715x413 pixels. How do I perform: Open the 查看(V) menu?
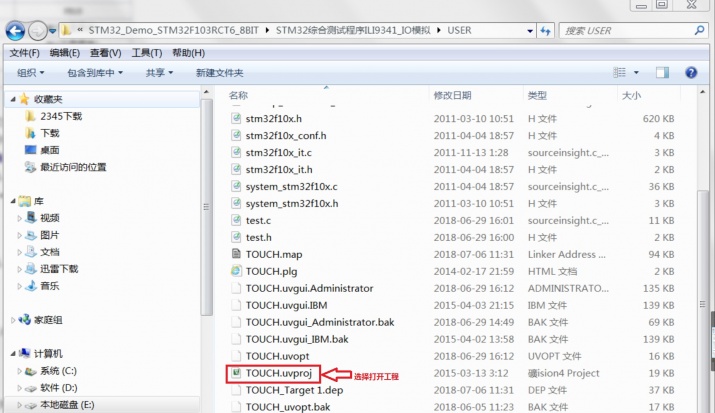[x=106, y=53]
